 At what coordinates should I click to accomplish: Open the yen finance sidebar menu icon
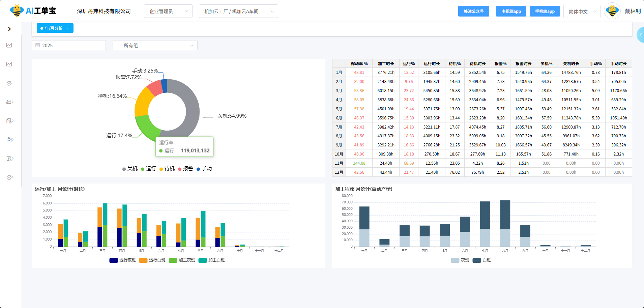pos(10,159)
